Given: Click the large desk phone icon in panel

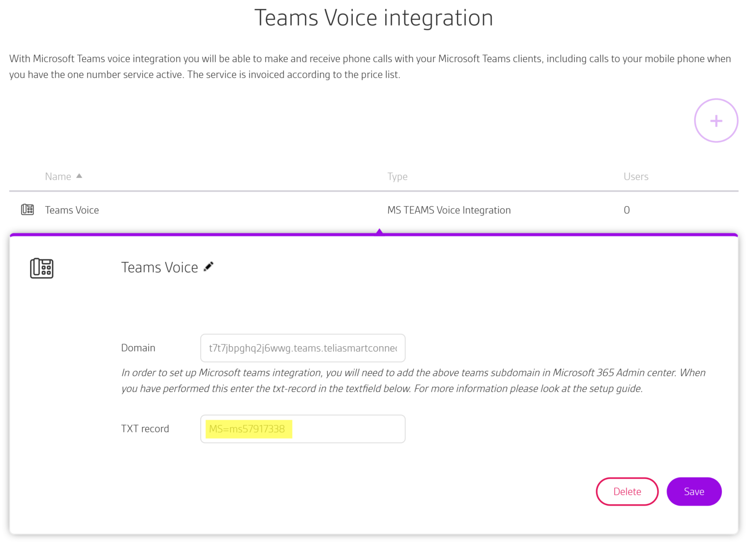Looking at the screenshot, I should coord(42,268).
